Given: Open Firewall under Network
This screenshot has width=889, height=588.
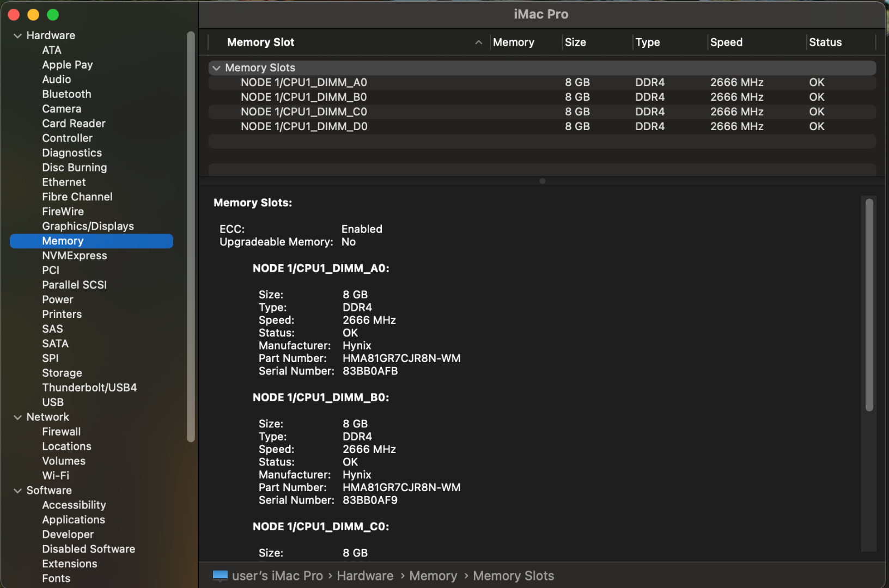Looking at the screenshot, I should point(62,432).
